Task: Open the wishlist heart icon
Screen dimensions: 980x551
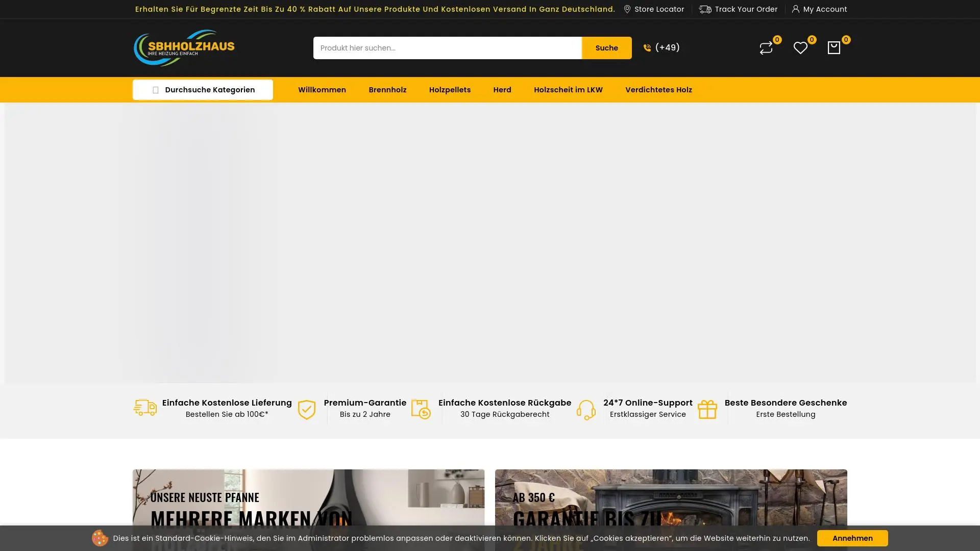Action: 800,48
